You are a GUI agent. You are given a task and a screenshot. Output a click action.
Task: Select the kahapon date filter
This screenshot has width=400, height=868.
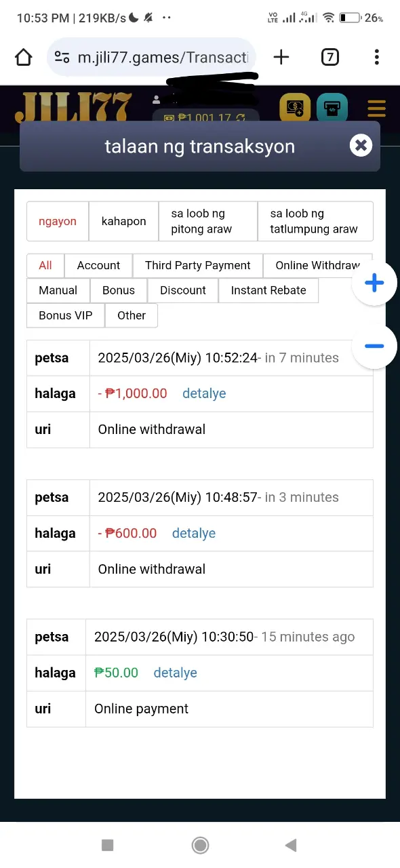[123, 221]
